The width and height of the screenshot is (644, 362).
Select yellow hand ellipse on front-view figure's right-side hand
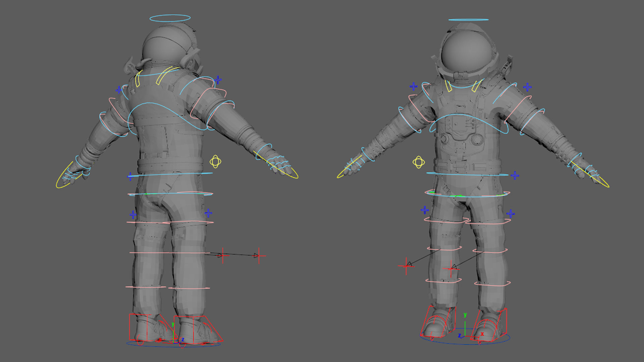589,174
